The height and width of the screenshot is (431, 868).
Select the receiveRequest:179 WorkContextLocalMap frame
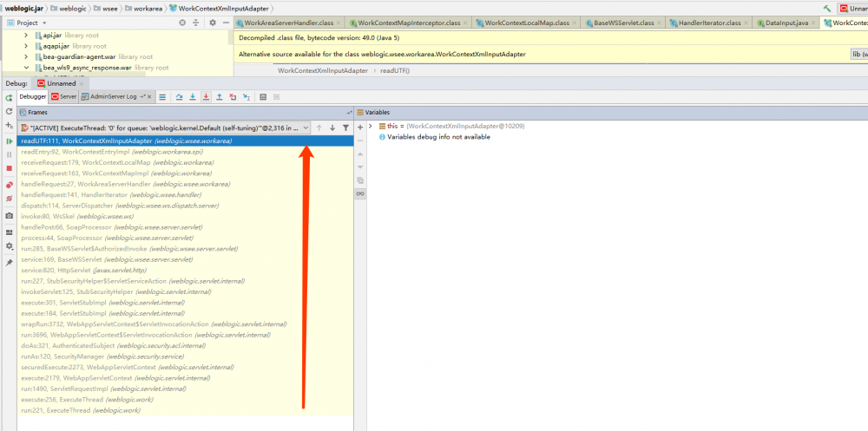(x=185, y=163)
